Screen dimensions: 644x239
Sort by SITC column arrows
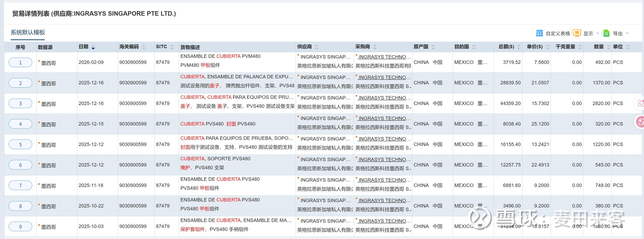pyautogui.click(x=172, y=47)
